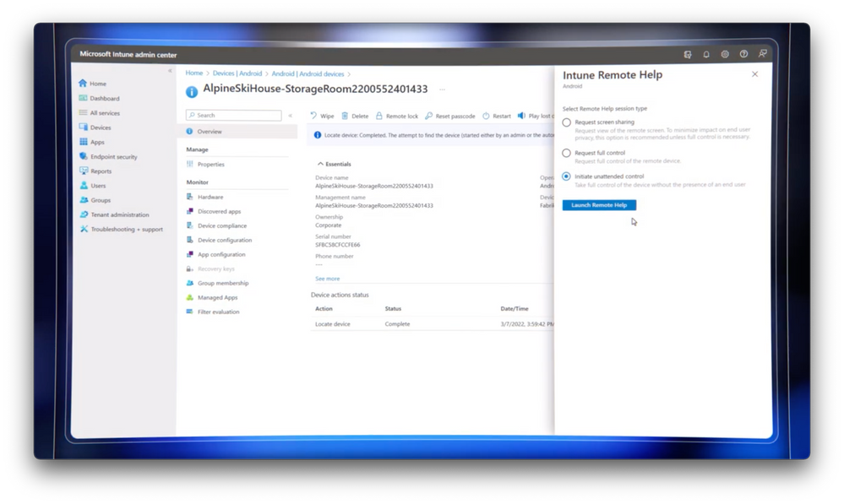Open the portal directory icon in header
The image size is (844, 504).
tap(688, 54)
